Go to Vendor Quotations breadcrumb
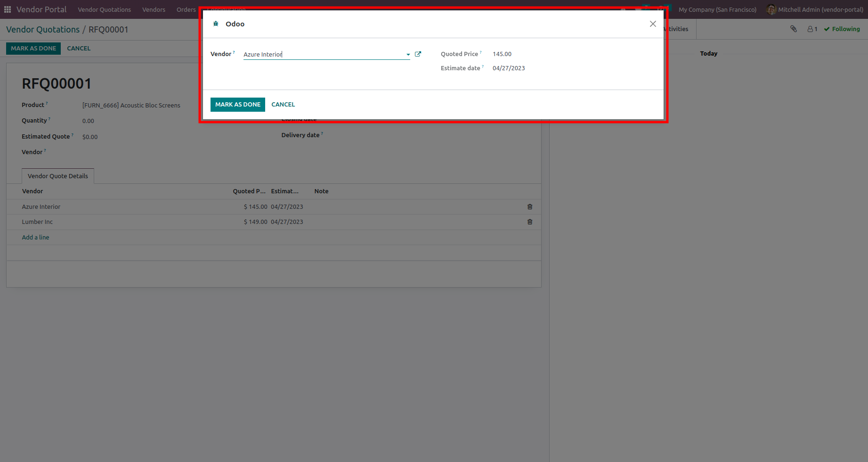 (x=43, y=30)
